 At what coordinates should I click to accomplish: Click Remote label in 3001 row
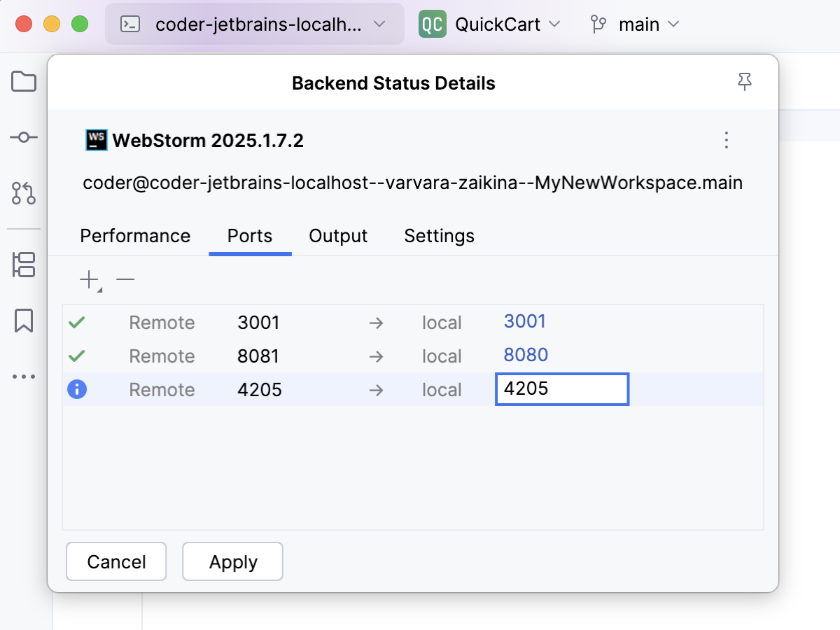(162, 323)
